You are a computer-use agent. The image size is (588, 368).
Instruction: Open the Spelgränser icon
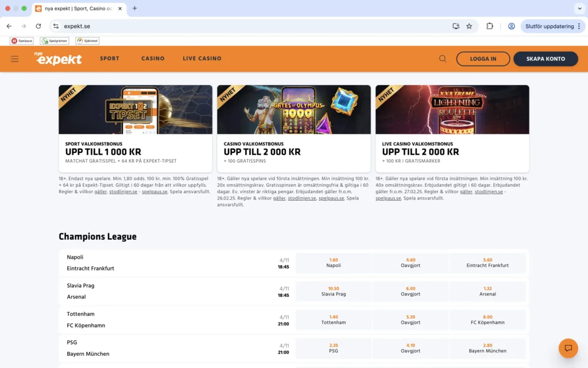(55, 41)
